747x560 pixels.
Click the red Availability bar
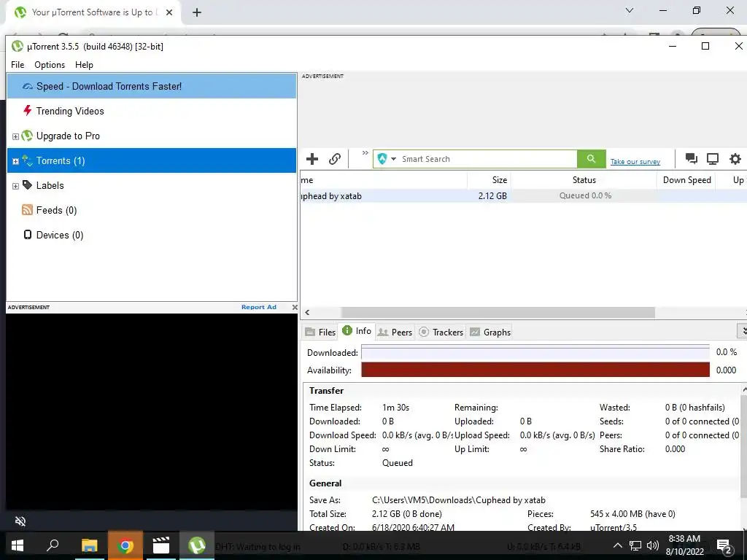(535, 370)
